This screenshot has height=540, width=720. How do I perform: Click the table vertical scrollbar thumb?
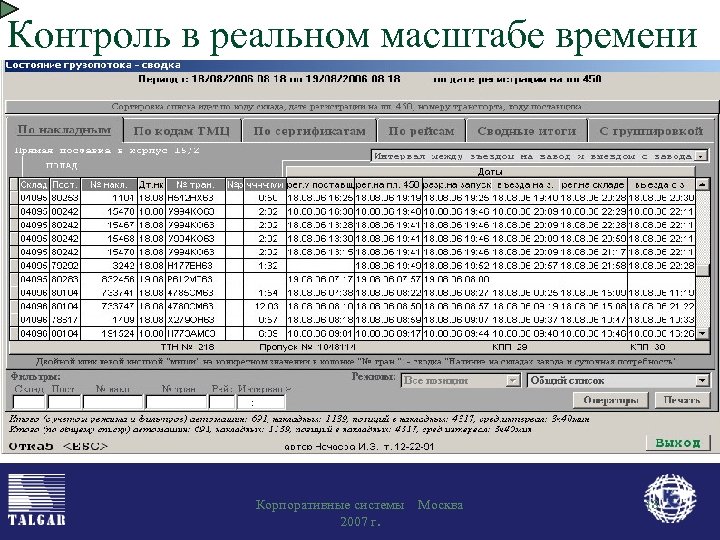tap(702, 270)
